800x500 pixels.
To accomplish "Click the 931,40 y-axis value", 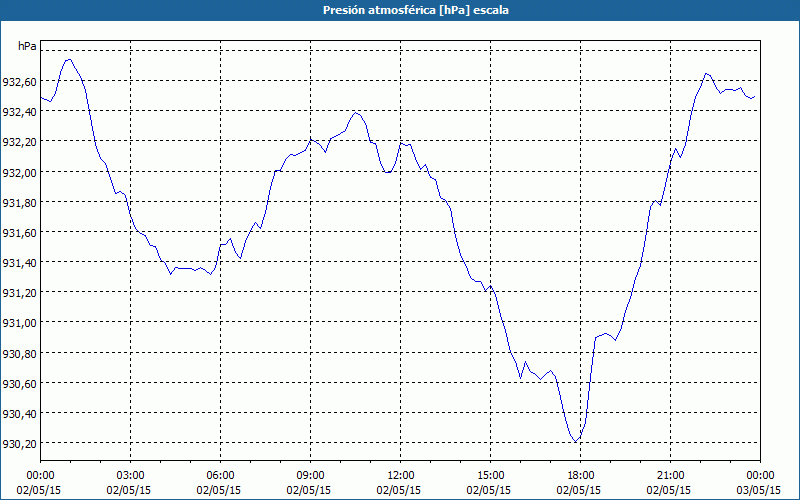I will pos(19,262).
